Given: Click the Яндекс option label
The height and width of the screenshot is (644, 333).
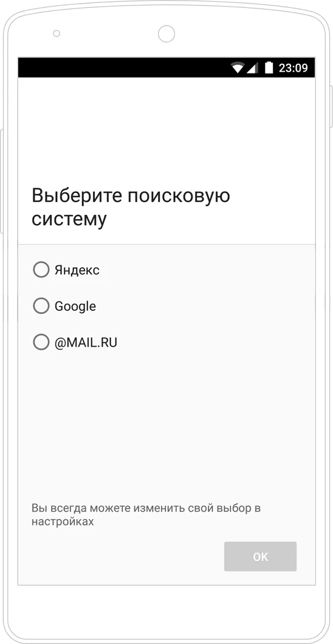Looking at the screenshot, I should pos(77,270).
